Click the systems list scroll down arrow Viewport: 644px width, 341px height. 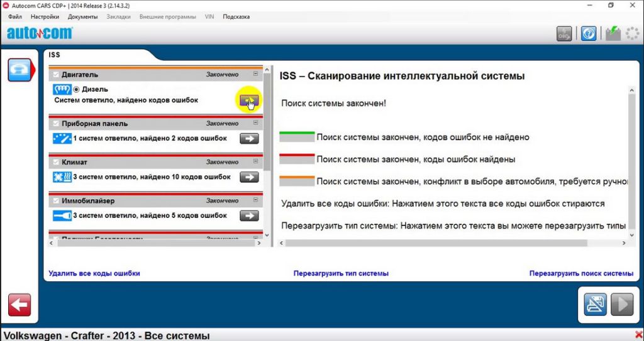(267, 235)
